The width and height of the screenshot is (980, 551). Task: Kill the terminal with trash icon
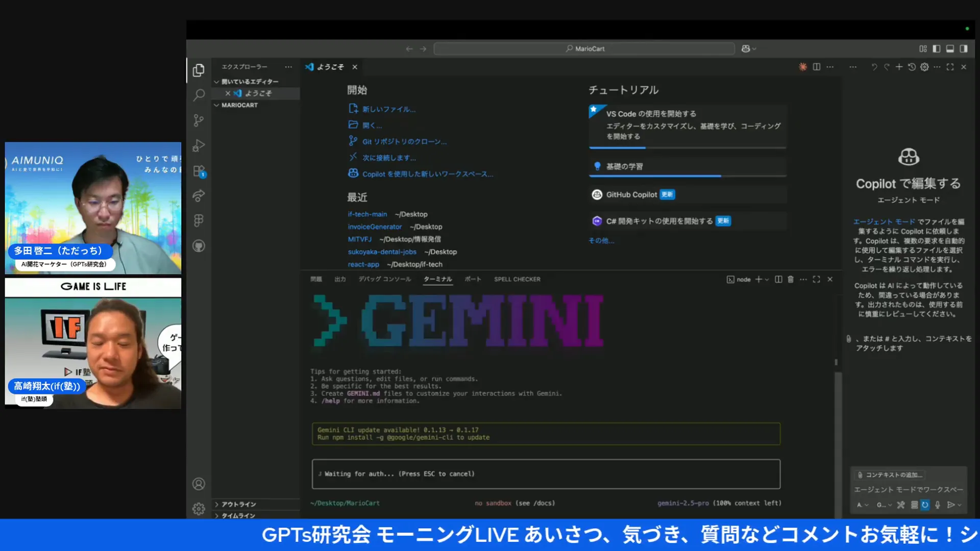791,279
